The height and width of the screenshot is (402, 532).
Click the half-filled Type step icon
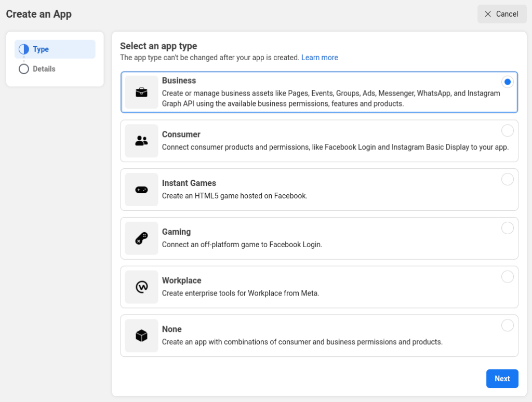[x=24, y=49]
